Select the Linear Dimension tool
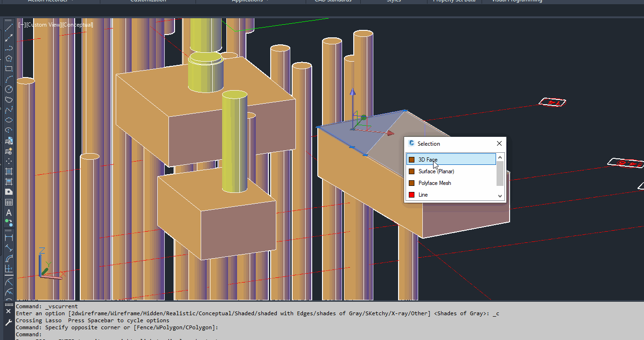 pos(8,238)
